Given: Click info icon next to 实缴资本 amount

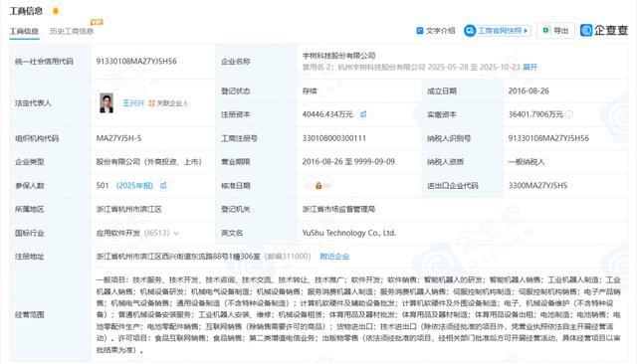Looking at the screenshot, I should 569,114.
